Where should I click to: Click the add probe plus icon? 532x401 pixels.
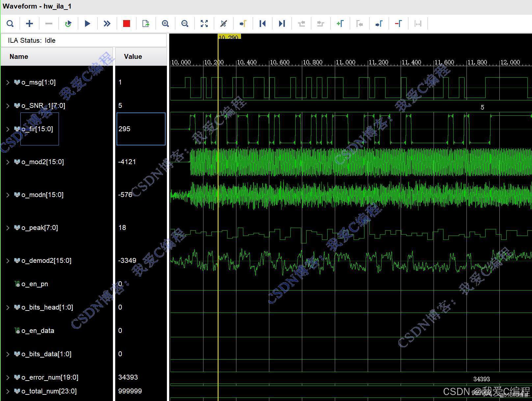(29, 24)
